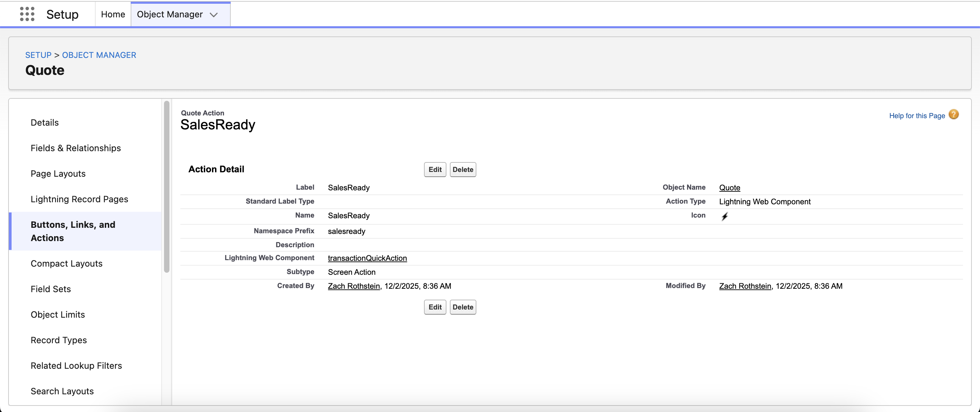Open Created By Zach Rothstein link
Viewport: 980px width, 412px height.
[x=354, y=286]
